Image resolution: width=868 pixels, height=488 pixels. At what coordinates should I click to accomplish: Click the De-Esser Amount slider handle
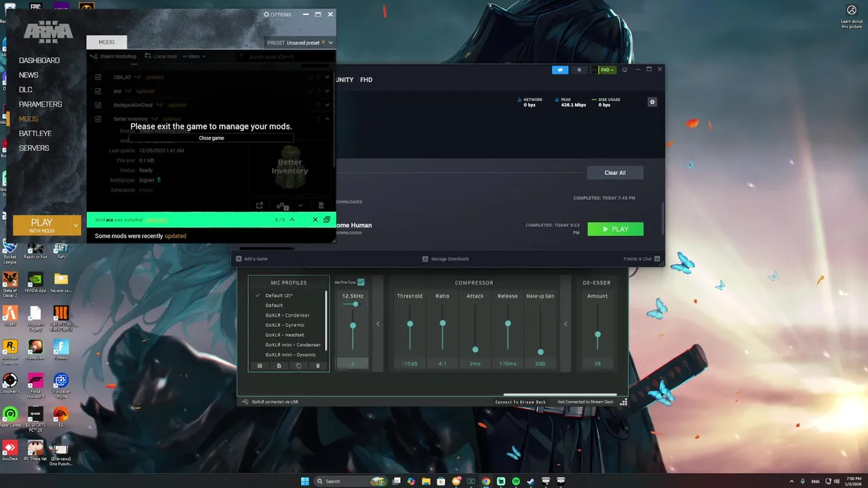[x=597, y=335]
